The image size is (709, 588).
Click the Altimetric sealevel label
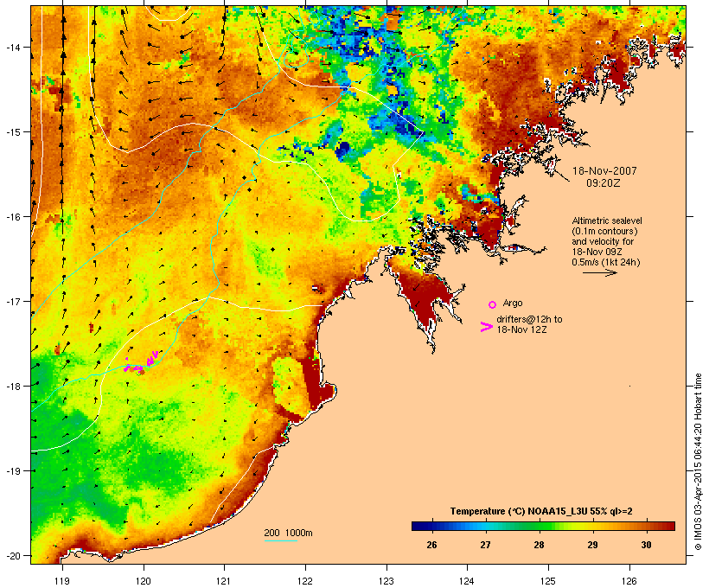[607, 220]
